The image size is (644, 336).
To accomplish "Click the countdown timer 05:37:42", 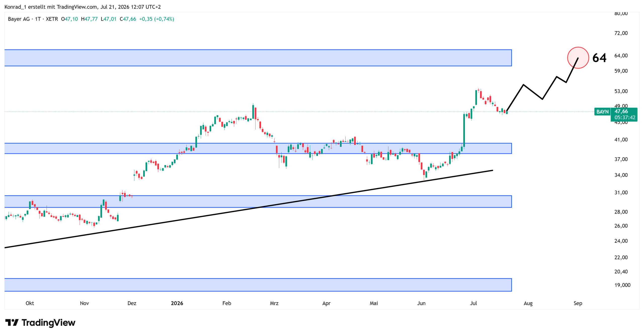I will pos(625,118).
